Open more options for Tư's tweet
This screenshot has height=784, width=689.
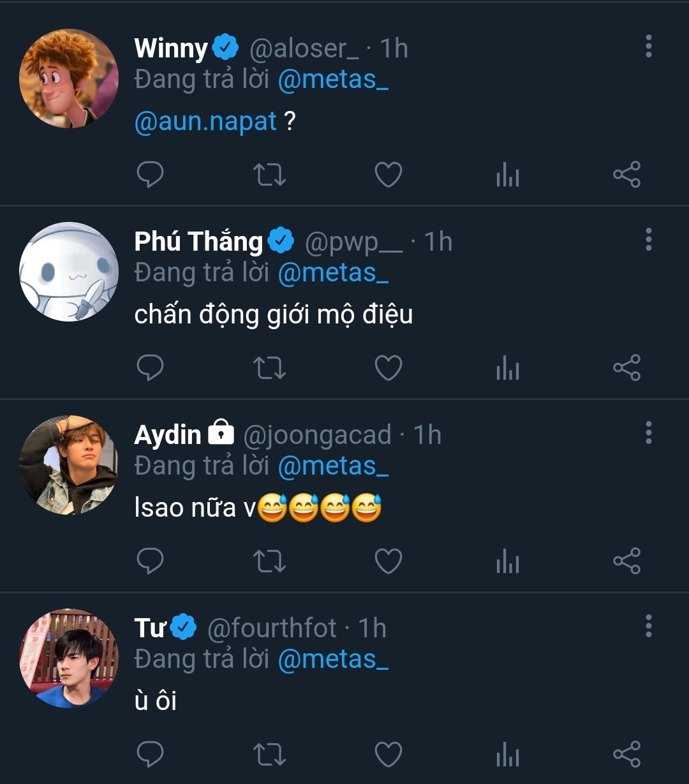pos(648,626)
